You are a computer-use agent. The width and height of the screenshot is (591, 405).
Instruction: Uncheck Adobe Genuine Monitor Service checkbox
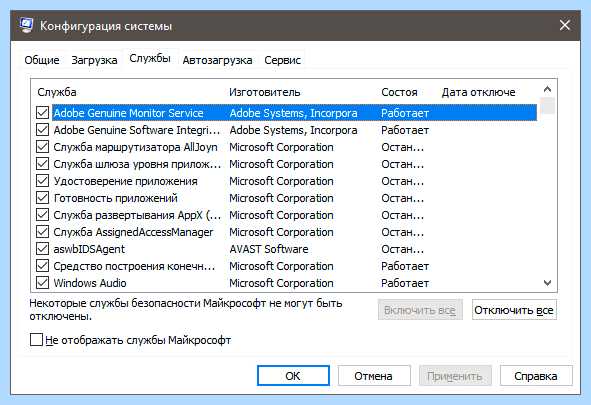coord(42,113)
